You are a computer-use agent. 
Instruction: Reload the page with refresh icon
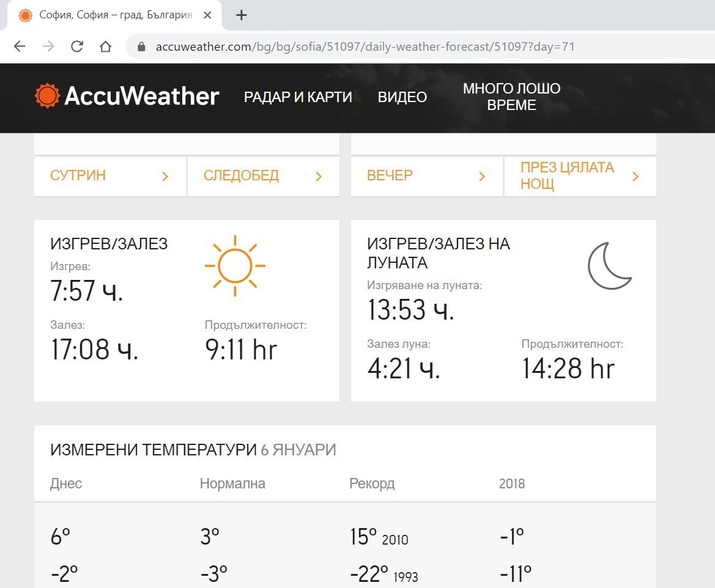coord(77,46)
